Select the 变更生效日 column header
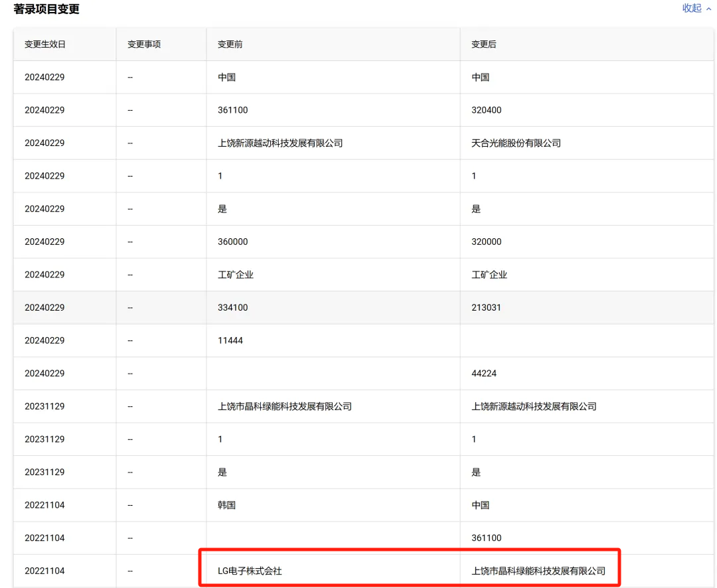 pyautogui.click(x=43, y=44)
